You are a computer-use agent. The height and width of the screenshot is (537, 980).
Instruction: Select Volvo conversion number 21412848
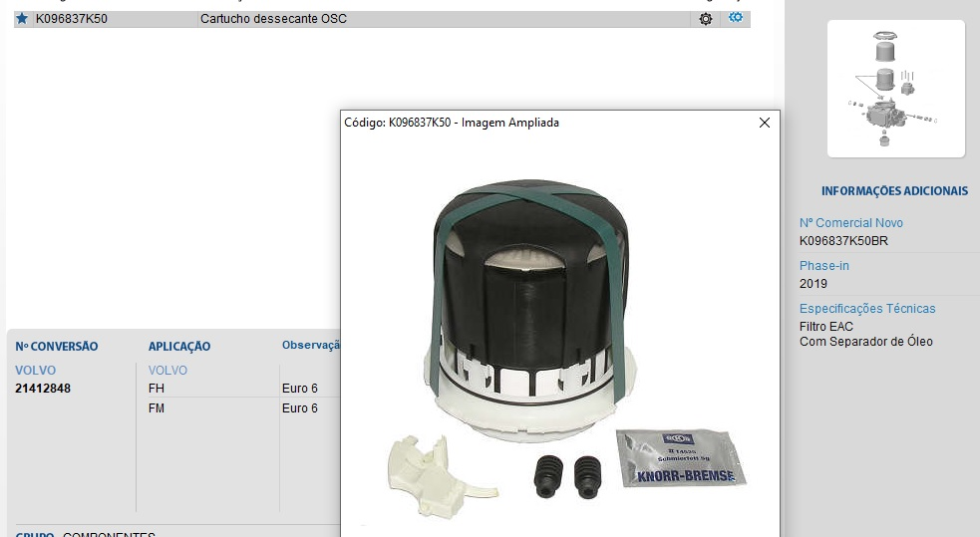43,389
